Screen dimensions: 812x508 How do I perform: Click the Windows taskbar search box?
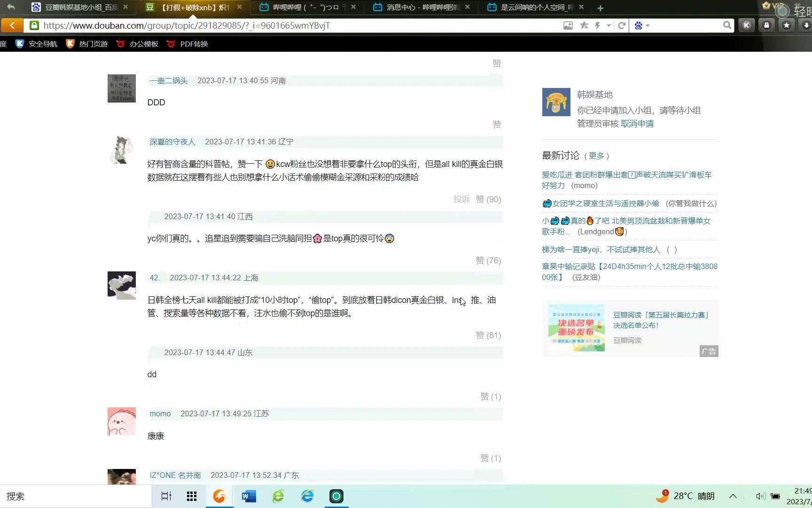(76, 496)
